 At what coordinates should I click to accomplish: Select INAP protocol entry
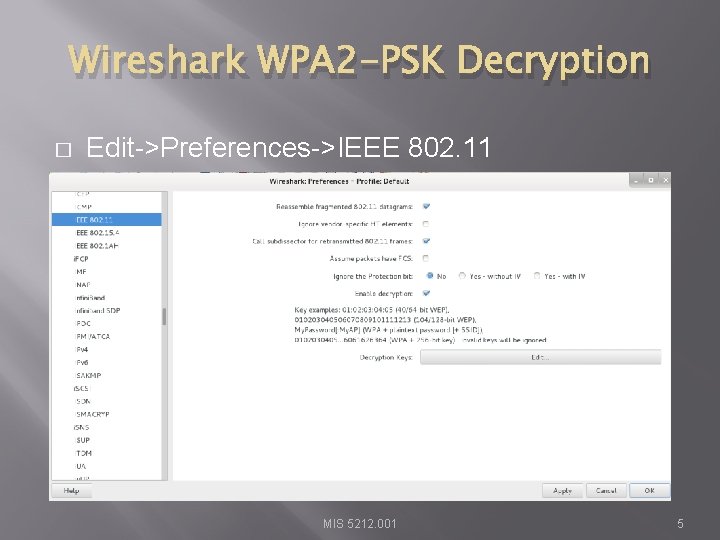pyautogui.click(x=107, y=285)
